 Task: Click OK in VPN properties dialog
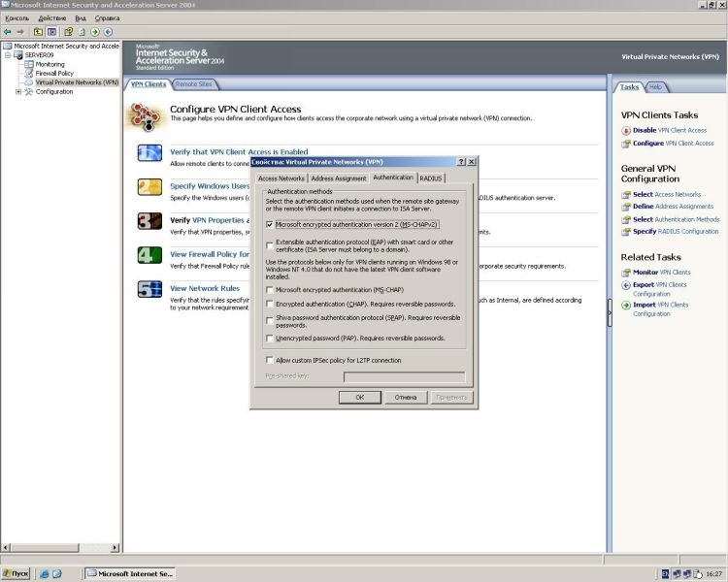point(360,398)
